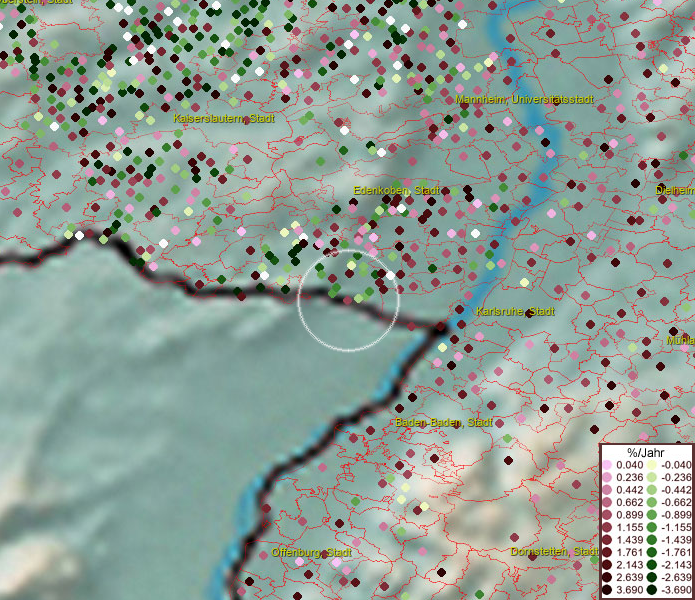The height and width of the screenshot is (600, 695).
Task: Click the Kaiserslautern, Stadt map label
Action: 224,118
